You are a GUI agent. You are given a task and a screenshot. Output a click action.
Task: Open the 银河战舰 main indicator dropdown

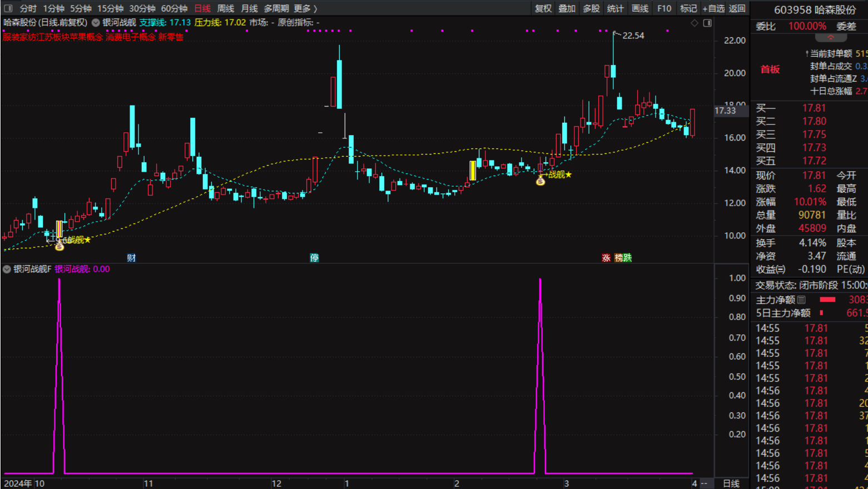pos(96,23)
